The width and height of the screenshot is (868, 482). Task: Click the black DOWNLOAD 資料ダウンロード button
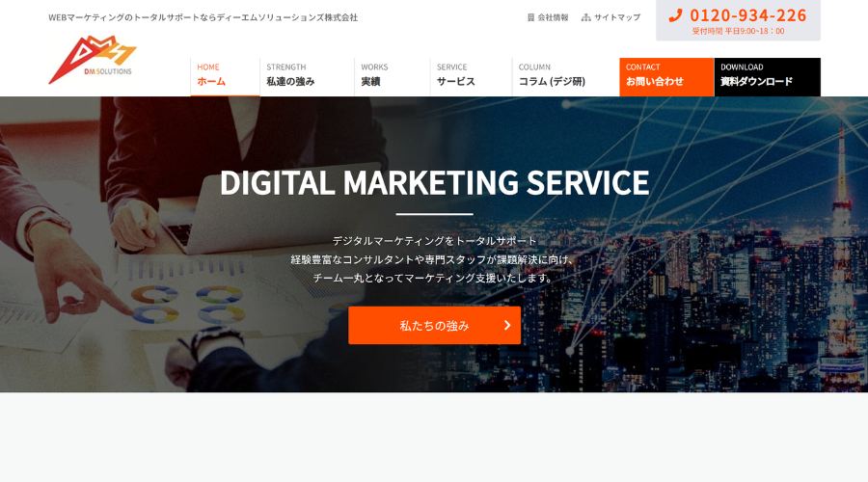[x=768, y=77]
